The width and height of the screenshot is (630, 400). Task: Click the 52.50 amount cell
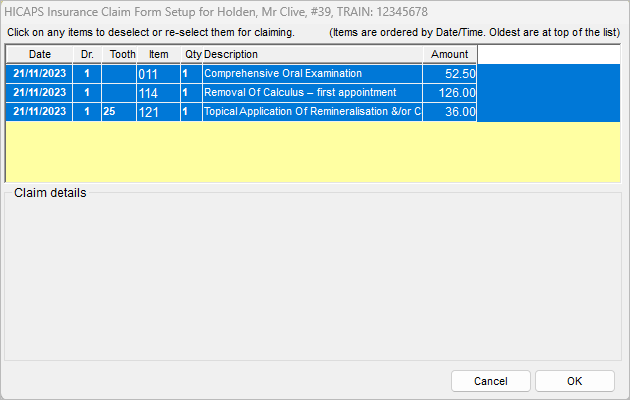[x=450, y=73]
